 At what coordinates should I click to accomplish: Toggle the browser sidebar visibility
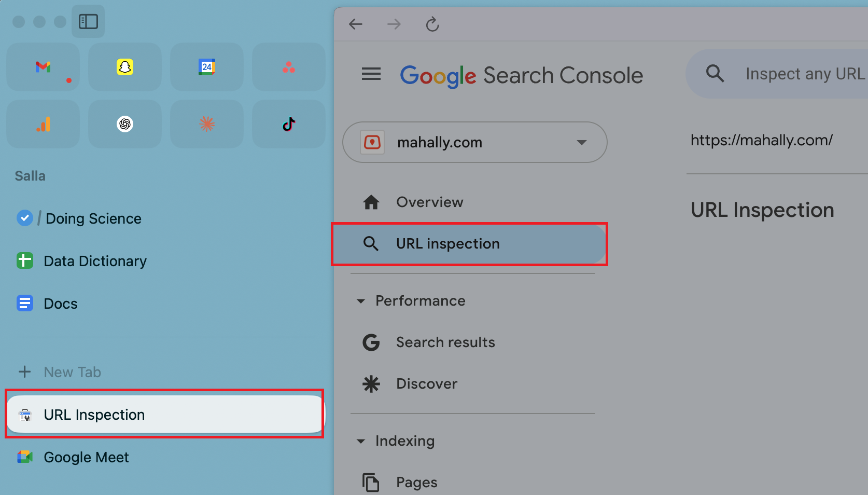[x=88, y=21]
